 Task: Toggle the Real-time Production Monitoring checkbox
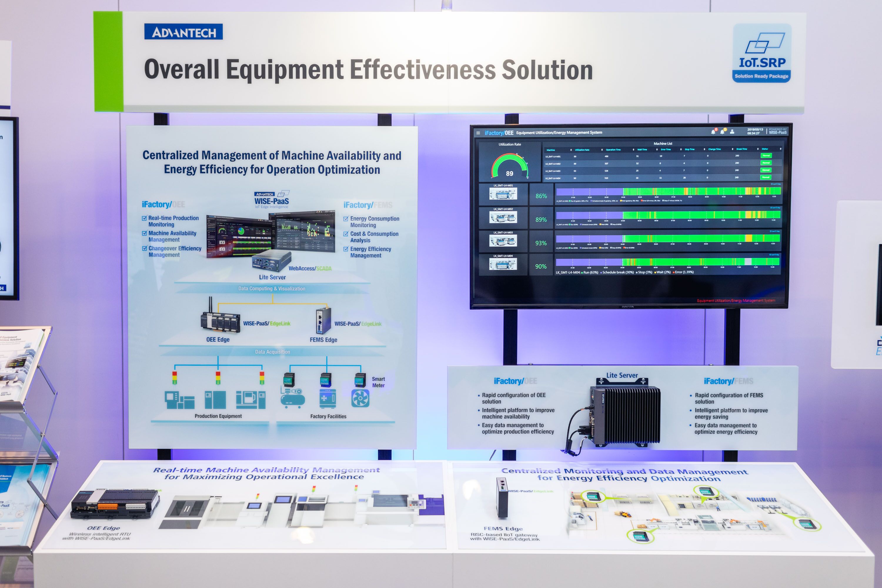click(x=144, y=218)
